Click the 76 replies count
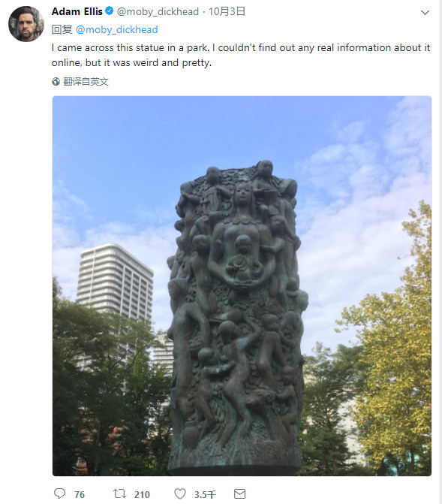Viewport: 442px width, 504px height. point(80,494)
